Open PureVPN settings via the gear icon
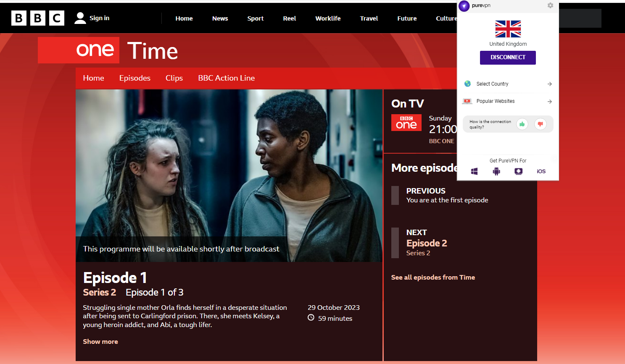625x364 pixels. pyautogui.click(x=550, y=5)
